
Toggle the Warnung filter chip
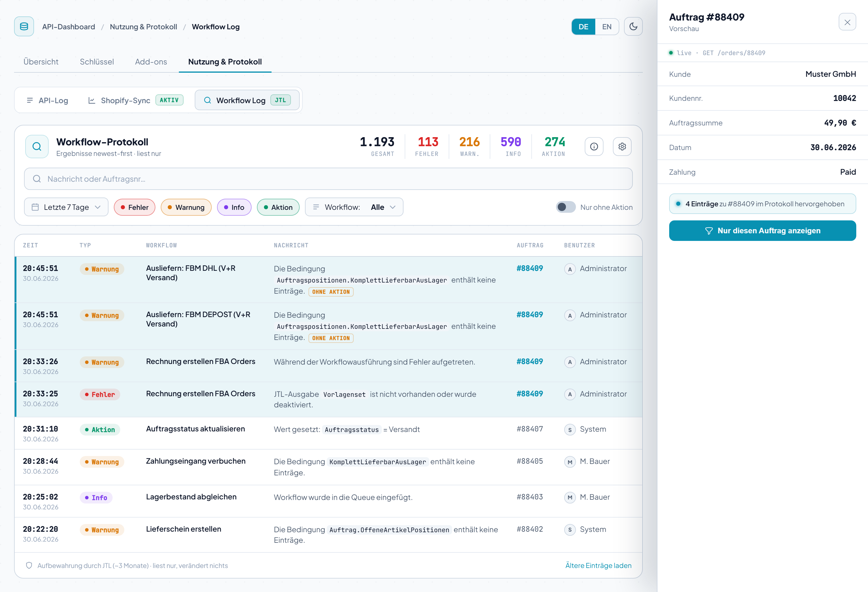point(186,207)
